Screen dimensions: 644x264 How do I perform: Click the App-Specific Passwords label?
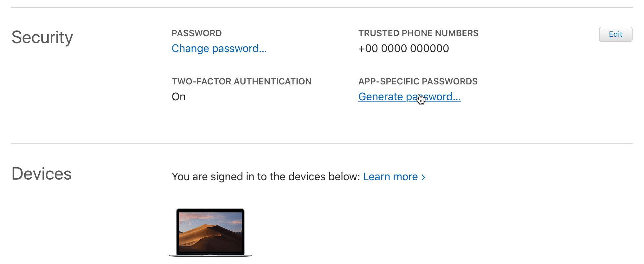point(418,82)
